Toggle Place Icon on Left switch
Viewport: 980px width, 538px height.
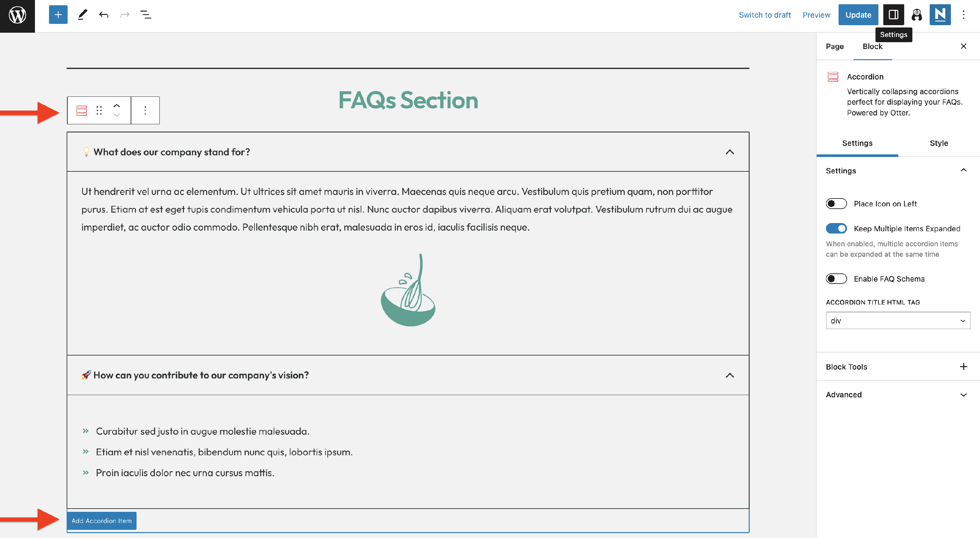tap(836, 204)
